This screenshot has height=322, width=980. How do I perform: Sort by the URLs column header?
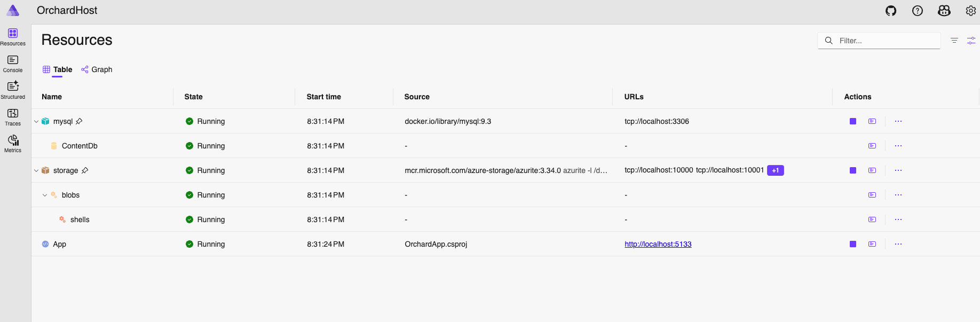(634, 97)
